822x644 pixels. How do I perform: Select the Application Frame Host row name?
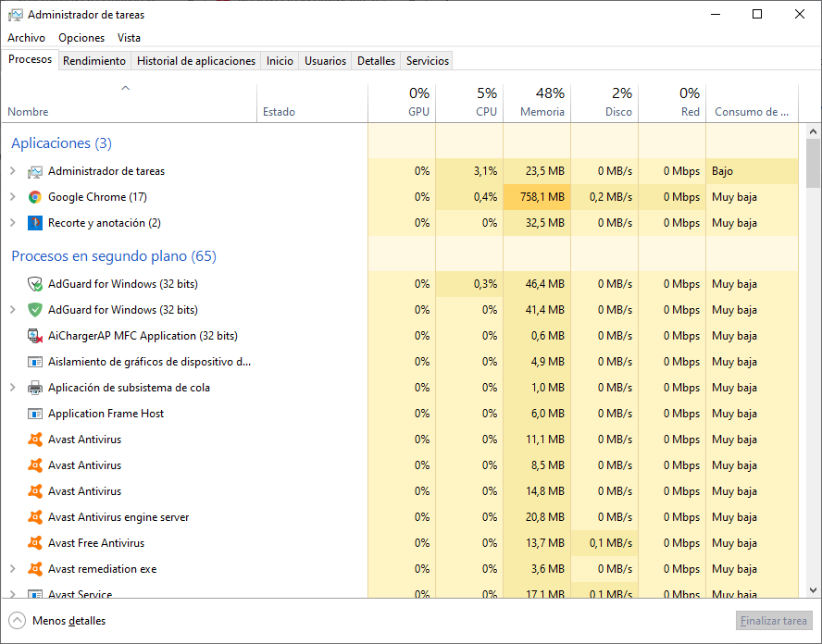click(106, 414)
